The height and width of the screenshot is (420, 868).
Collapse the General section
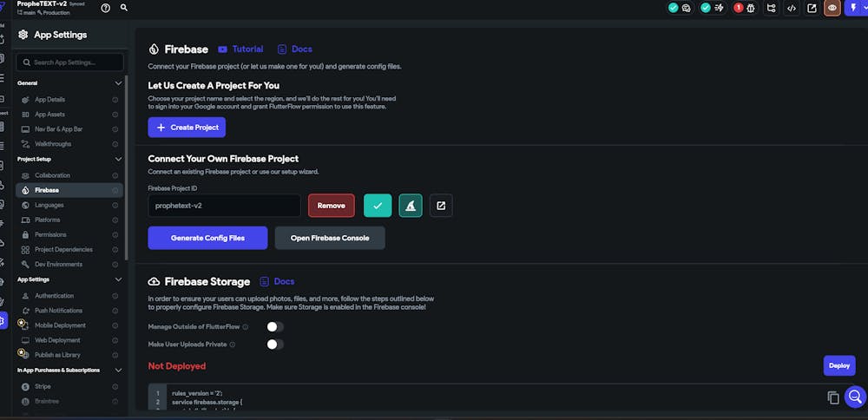(118, 83)
